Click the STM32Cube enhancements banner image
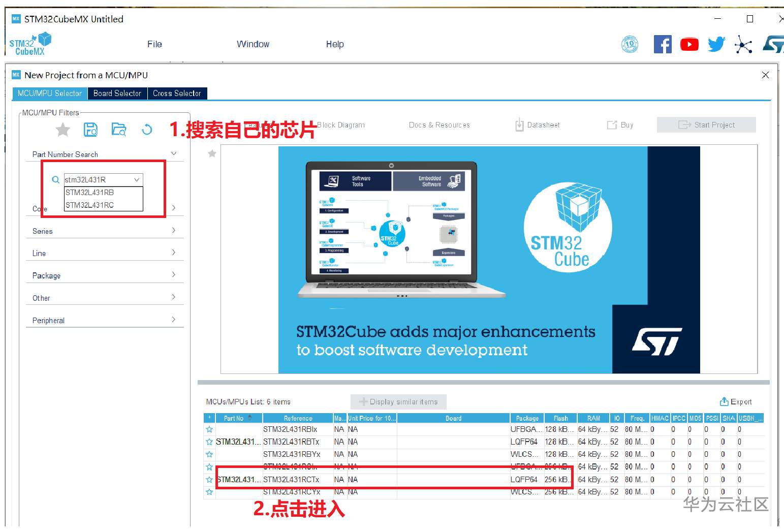Image resolution: width=784 pixels, height=532 pixels. pos(489,260)
